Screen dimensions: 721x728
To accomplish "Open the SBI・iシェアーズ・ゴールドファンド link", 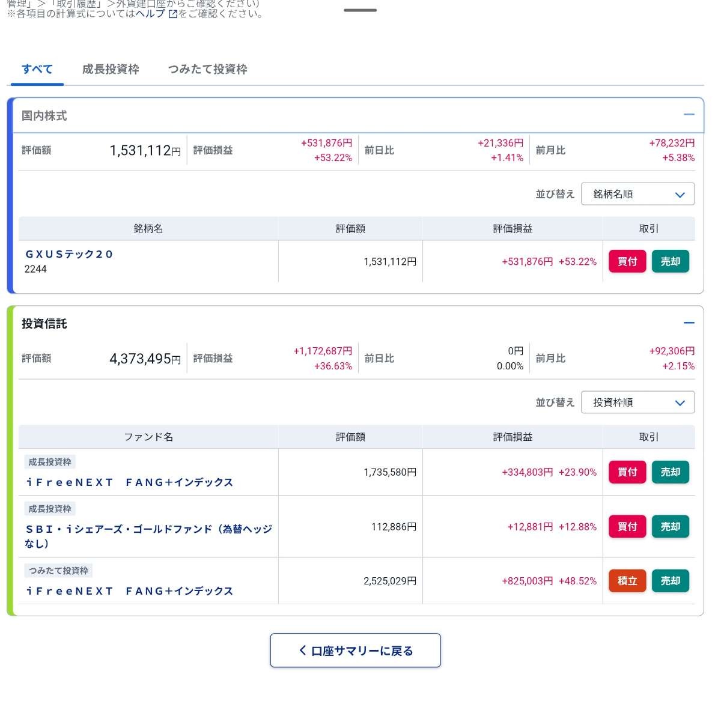I will point(148,529).
